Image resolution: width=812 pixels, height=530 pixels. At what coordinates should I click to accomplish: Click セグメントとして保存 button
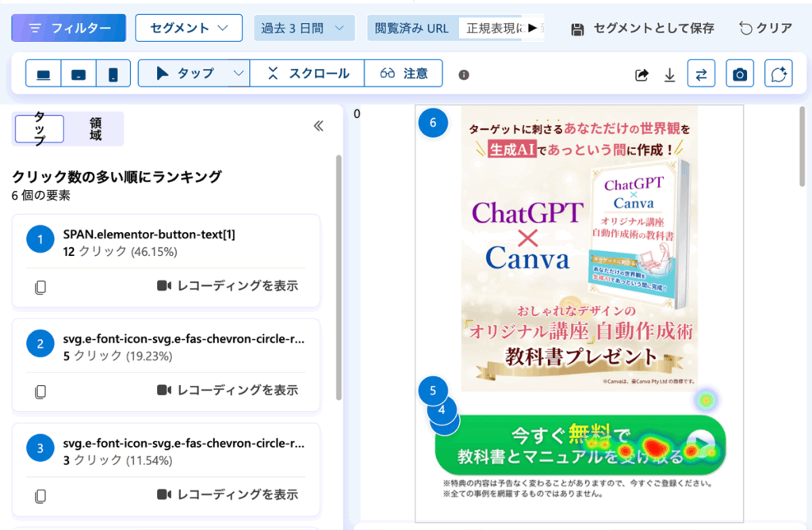click(x=642, y=29)
